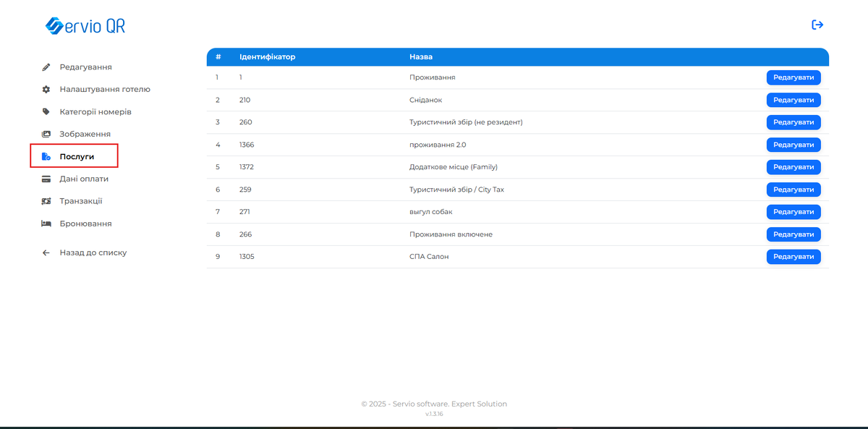This screenshot has height=429, width=868.
Task: Edit the Додаткове місце (Family) service
Action: pos(793,167)
